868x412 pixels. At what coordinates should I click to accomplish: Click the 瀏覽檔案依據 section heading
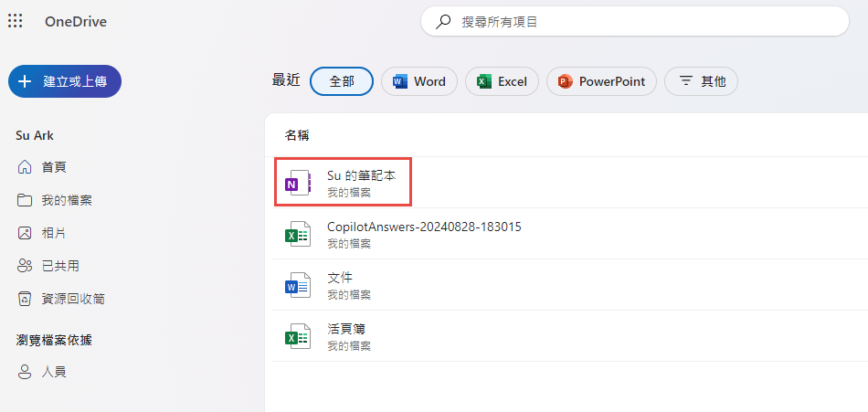(x=54, y=341)
